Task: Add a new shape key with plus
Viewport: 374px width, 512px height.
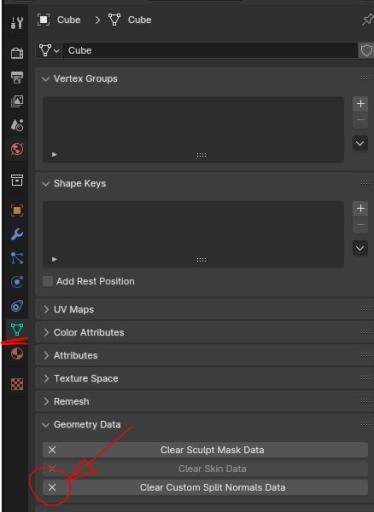Action: click(360, 209)
